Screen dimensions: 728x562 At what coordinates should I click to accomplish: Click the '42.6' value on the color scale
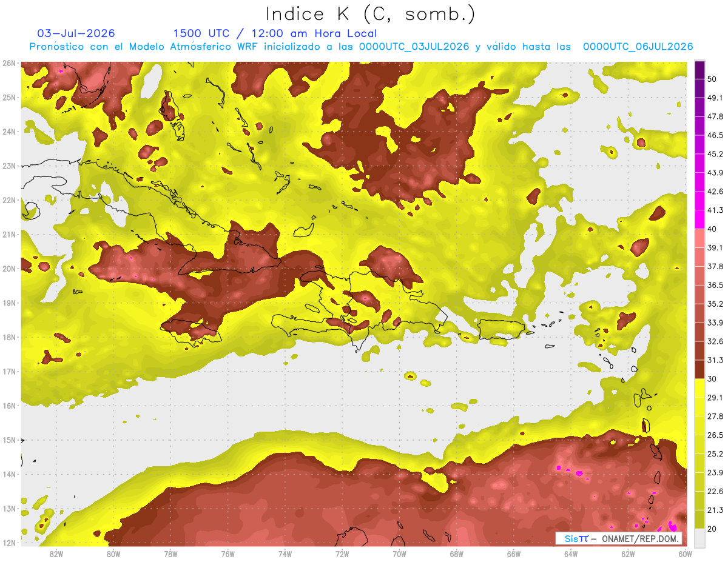click(x=715, y=192)
